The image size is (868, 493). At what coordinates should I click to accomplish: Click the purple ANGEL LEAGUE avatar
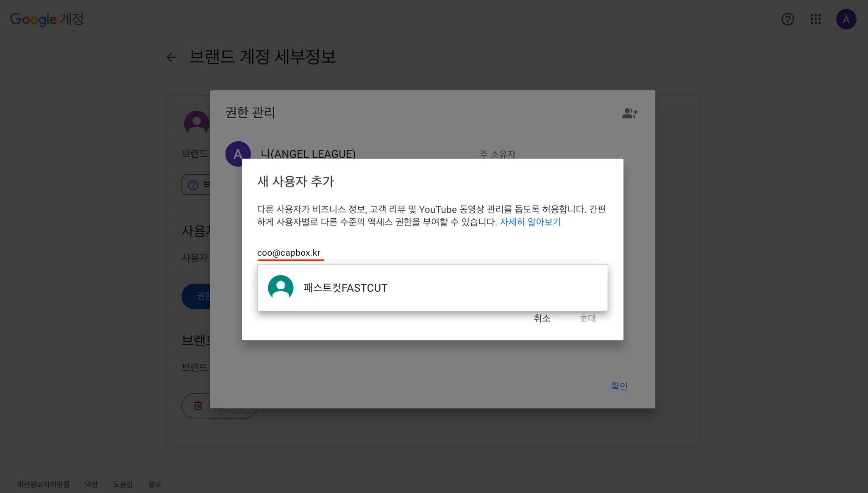(237, 152)
